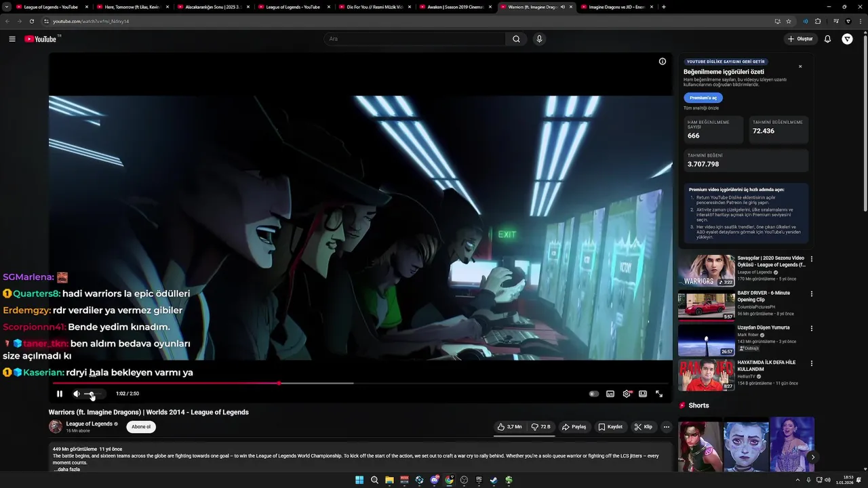
Task: Switch to Die For You browser tab
Action: point(374,7)
